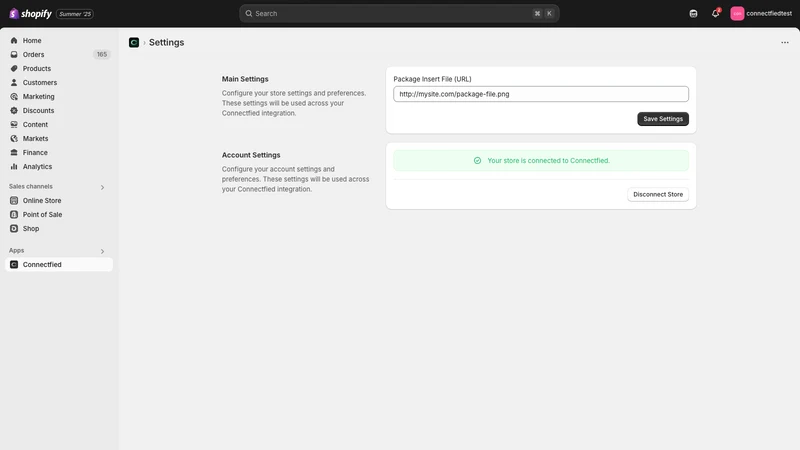This screenshot has width=800, height=450.
Task: Open Content in sidebar
Action: pyautogui.click(x=35, y=124)
